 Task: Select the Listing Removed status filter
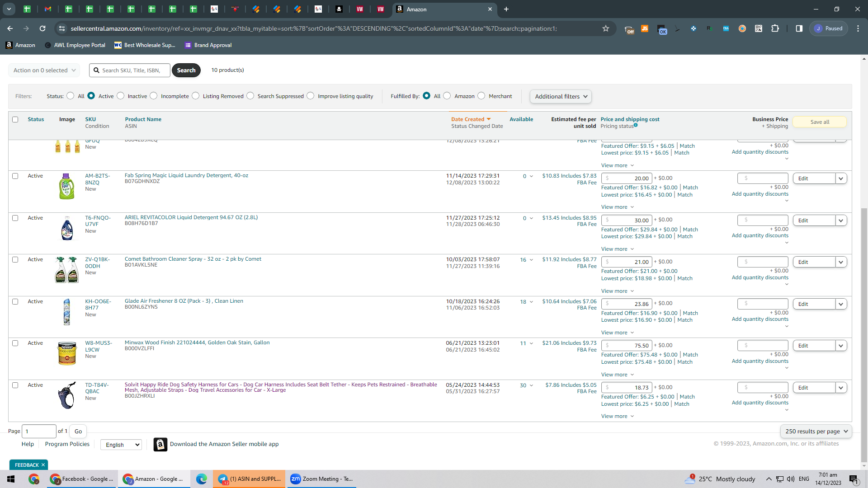coord(195,96)
